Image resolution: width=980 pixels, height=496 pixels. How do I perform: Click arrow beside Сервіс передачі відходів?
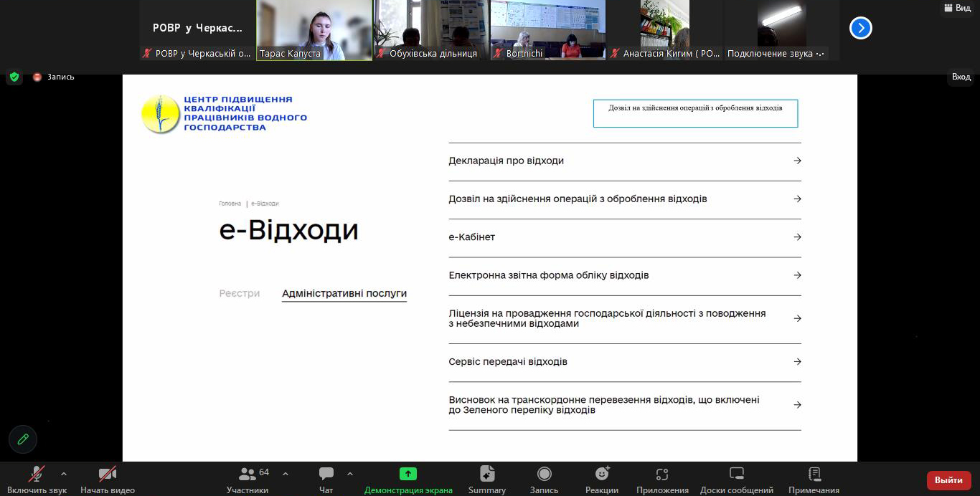[x=797, y=362]
